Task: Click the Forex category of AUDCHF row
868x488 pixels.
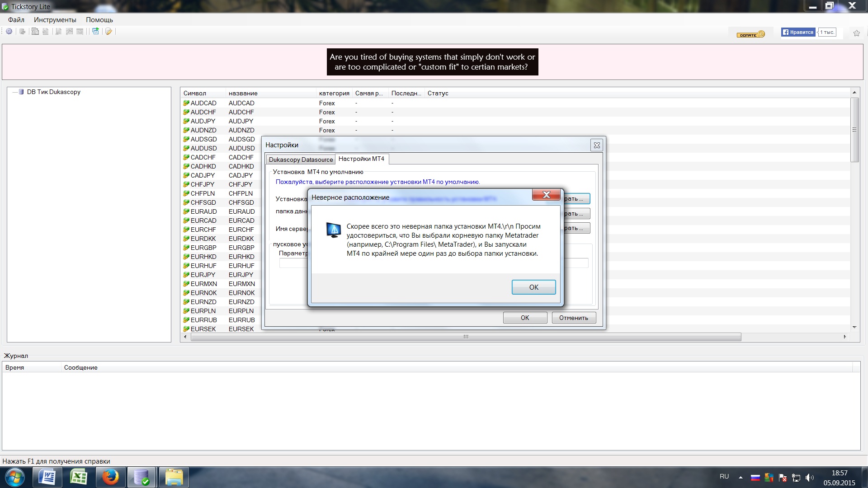Action: pyautogui.click(x=327, y=112)
